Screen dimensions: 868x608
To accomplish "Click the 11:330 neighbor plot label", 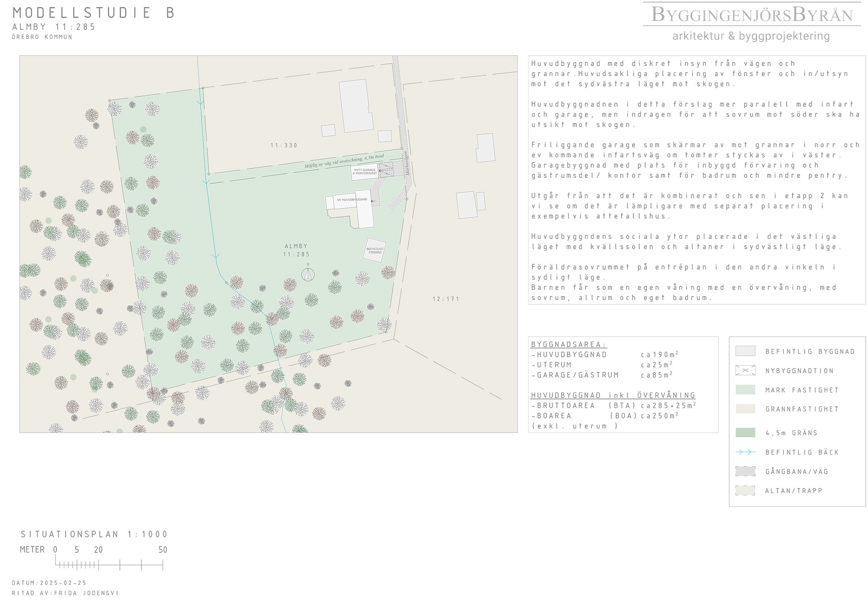I will [284, 145].
